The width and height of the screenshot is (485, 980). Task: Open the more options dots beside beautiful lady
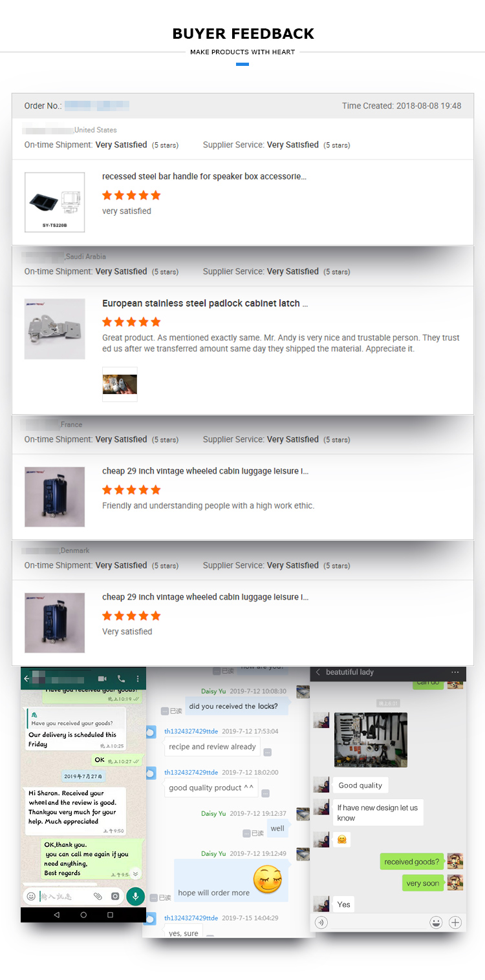(x=455, y=672)
